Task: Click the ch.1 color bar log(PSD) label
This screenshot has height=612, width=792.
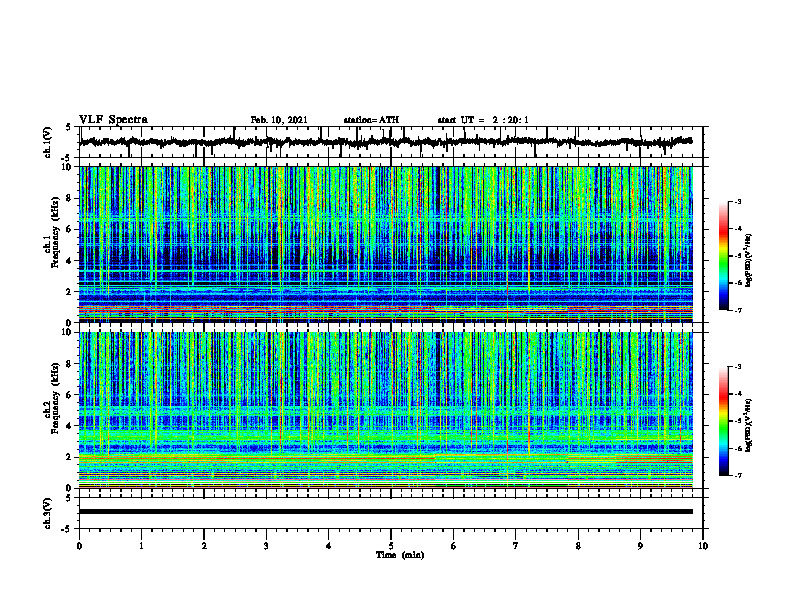Action: point(749,260)
